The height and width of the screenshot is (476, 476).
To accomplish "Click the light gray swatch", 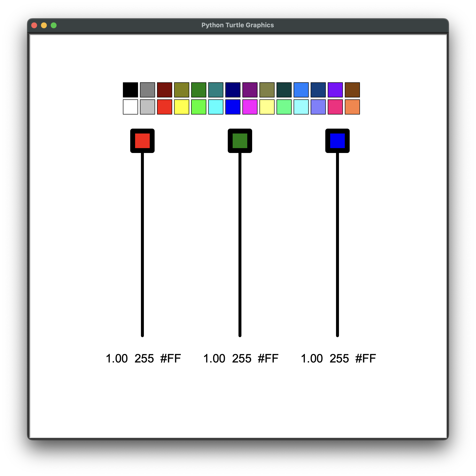I will 148,107.
